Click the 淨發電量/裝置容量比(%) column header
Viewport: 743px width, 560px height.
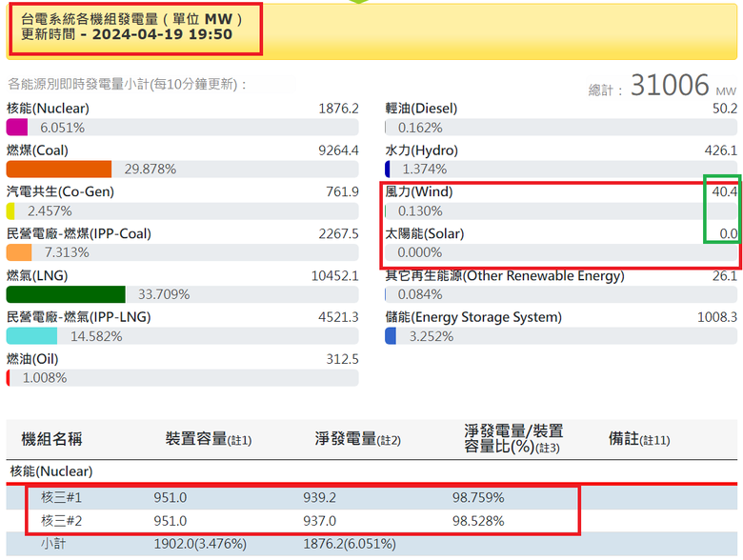tap(513, 439)
